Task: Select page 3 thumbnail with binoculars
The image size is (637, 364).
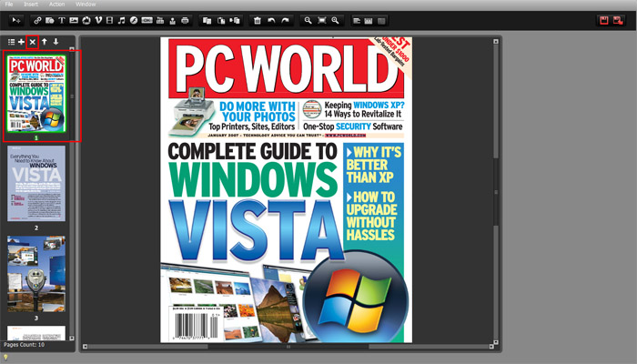Action: tap(36, 274)
